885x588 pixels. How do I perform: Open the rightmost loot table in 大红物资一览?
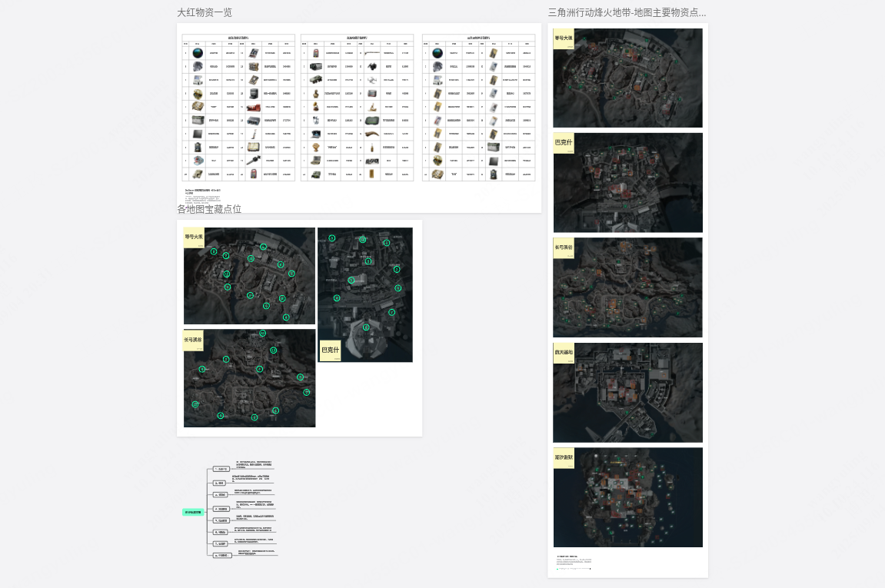478,108
